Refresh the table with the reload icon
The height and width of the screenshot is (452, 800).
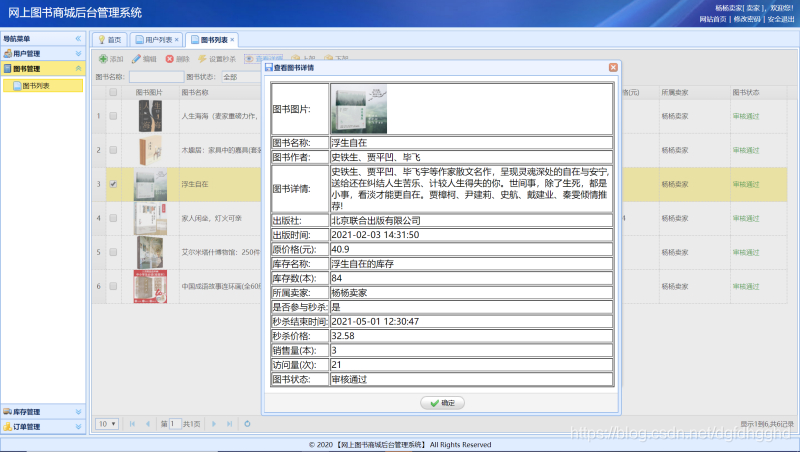(247, 424)
